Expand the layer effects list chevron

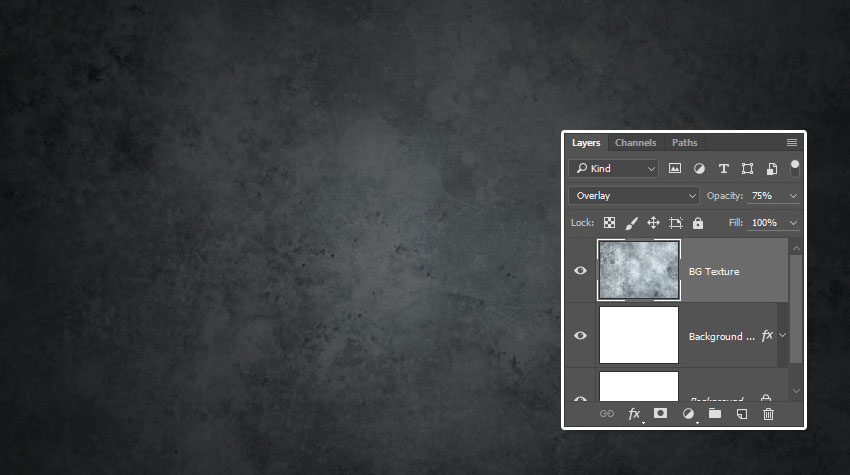point(783,336)
